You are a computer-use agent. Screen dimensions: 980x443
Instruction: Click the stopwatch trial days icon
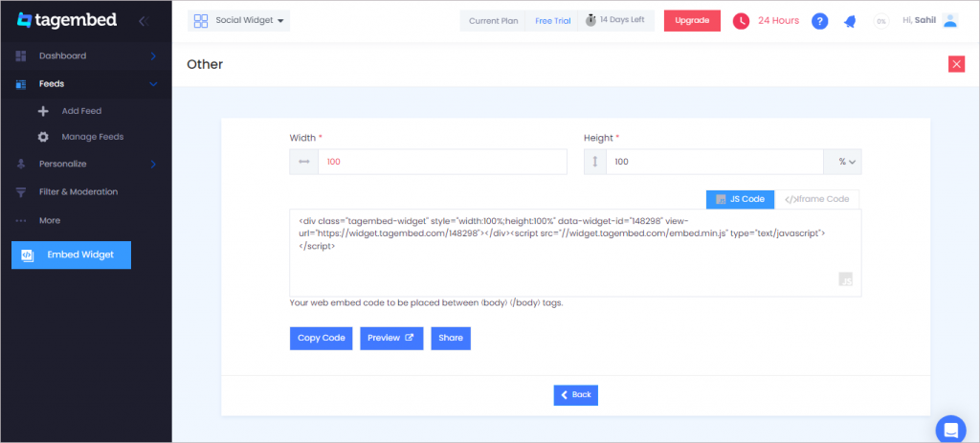coord(590,20)
